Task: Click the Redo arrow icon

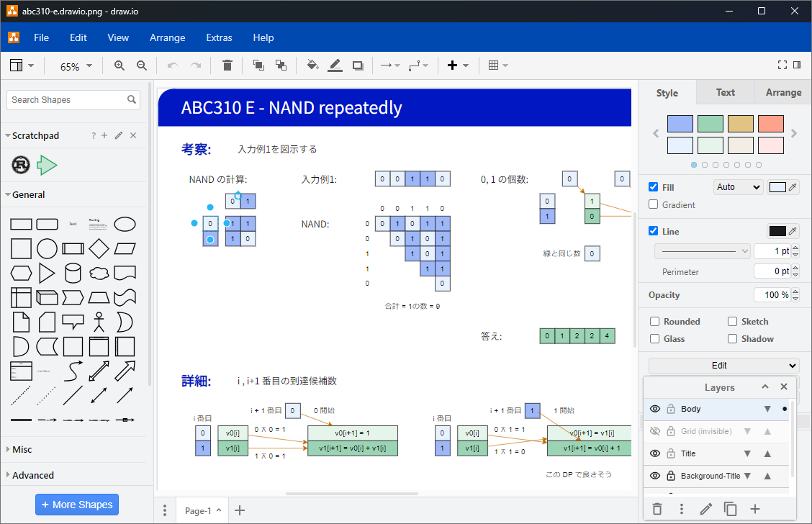Action: pyautogui.click(x=195, y=65)
